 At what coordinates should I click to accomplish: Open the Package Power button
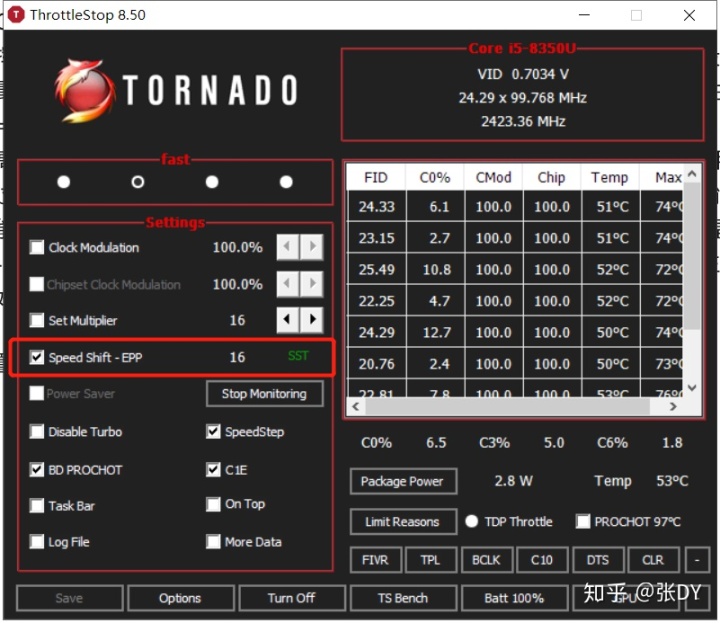pyautogui.click(x=403, y=481)
